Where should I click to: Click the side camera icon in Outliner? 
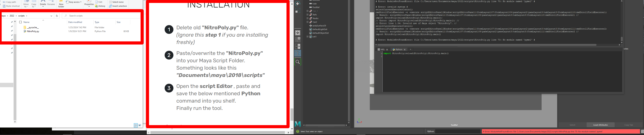tap(311, 4)
